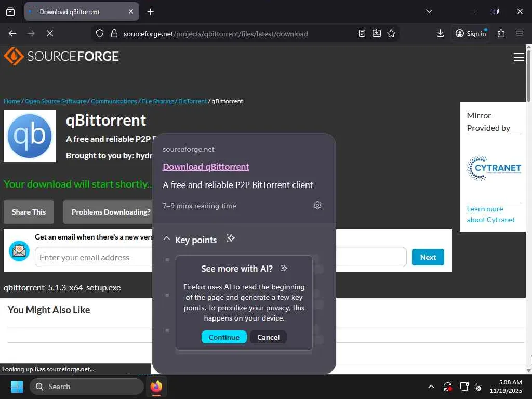Open Firefox View tab list icon
Image resolution: width=532 pixels, height=399 pixels.
point(10,11)
